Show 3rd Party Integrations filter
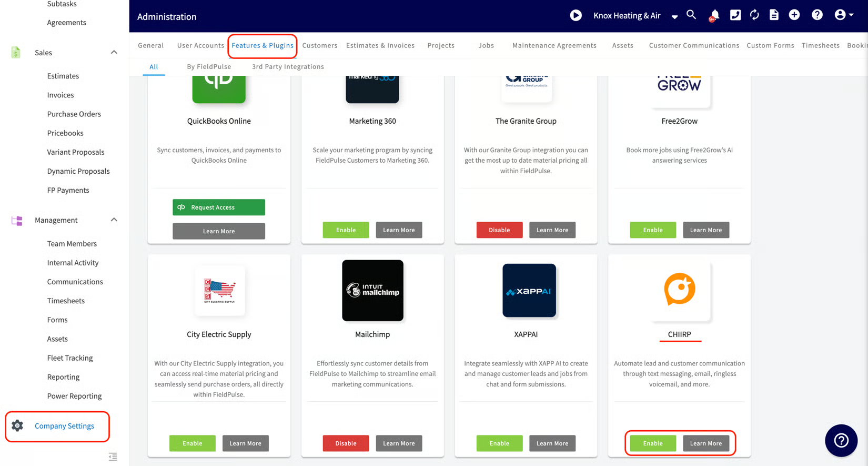This screenshot has height=466, width=868. 288,66
